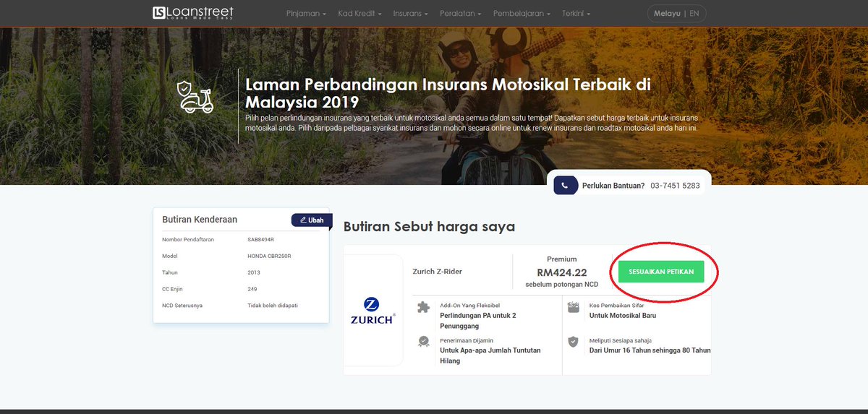This screenshot has width=868, height=414.
Task: Click the Zurich logo thumbnail
Action: point(373,311)
